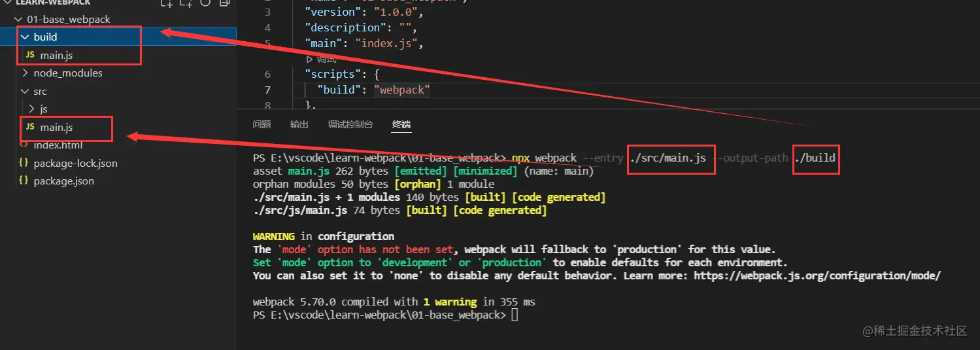This screenshot has height=350, width=980.
Task: Collapse the src folder
Action: [x=25, y=91]
